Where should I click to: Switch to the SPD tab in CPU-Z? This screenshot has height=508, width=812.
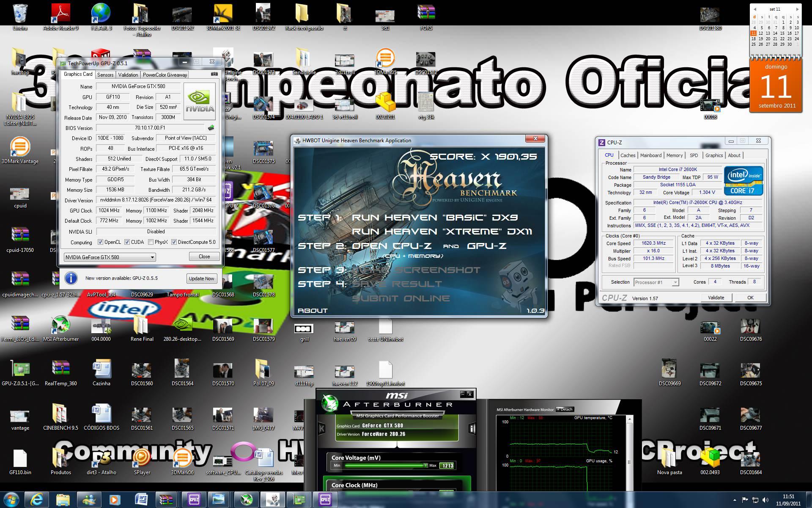point(694,155)
